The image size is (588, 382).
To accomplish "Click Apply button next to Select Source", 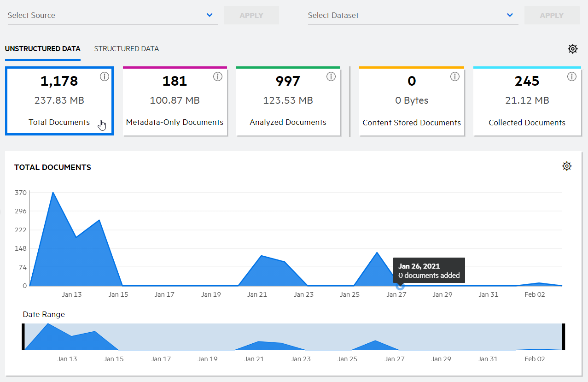I will [x=251, y=15].
